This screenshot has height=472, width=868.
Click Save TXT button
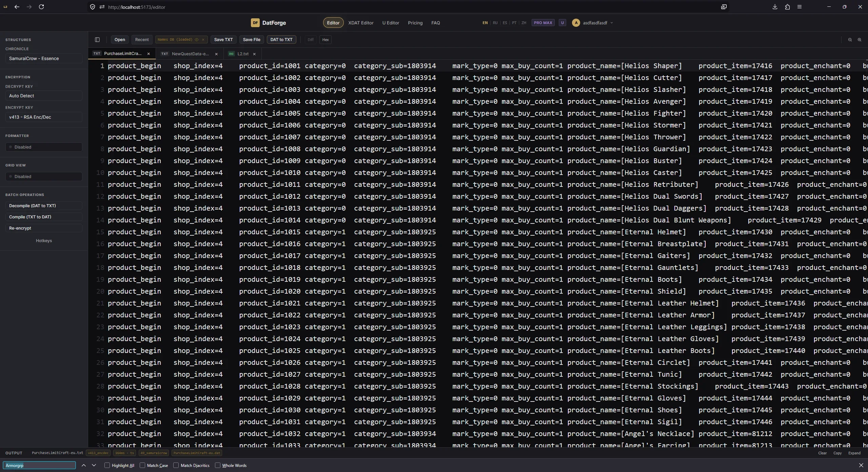[223, 40]
